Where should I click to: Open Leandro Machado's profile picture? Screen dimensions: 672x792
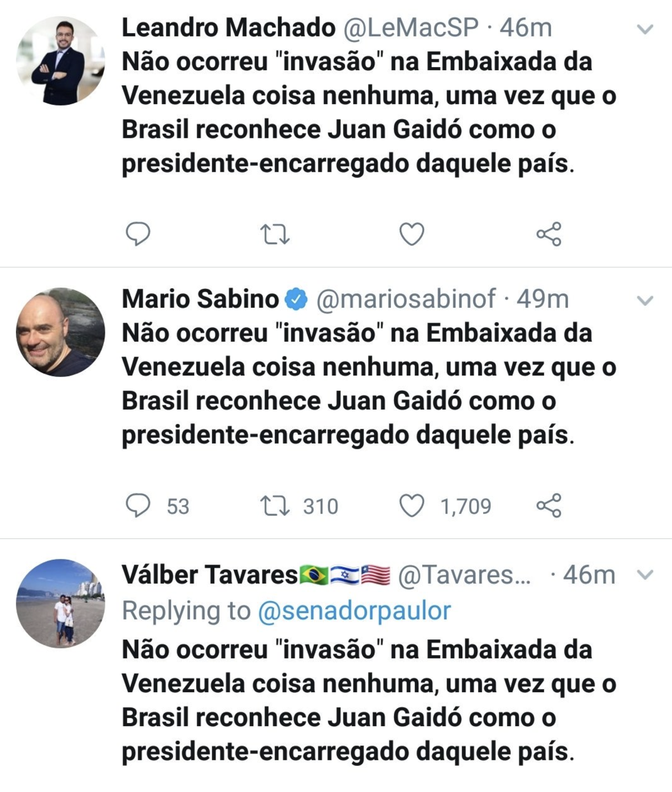[x=60, y=60]
